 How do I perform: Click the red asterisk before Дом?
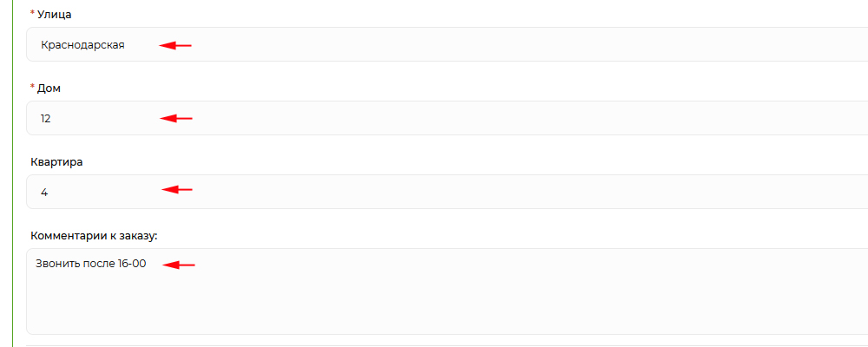click(33, 88)
